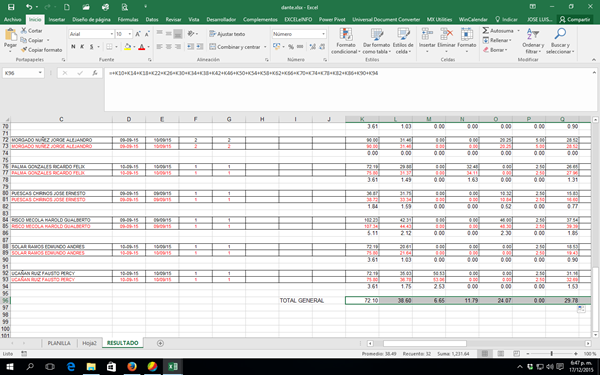The image size is (600, 375).
Task: Open the Buscar y seleccionar magnifier
Action: (560, 34)
